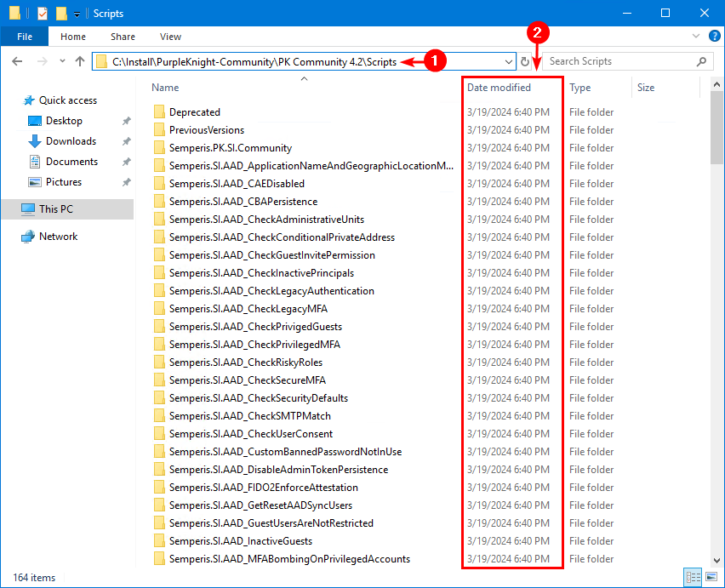725x588 pixels.
Task: Navigate up one folder level
Action: pyautogui.click(x=80, y=61)
